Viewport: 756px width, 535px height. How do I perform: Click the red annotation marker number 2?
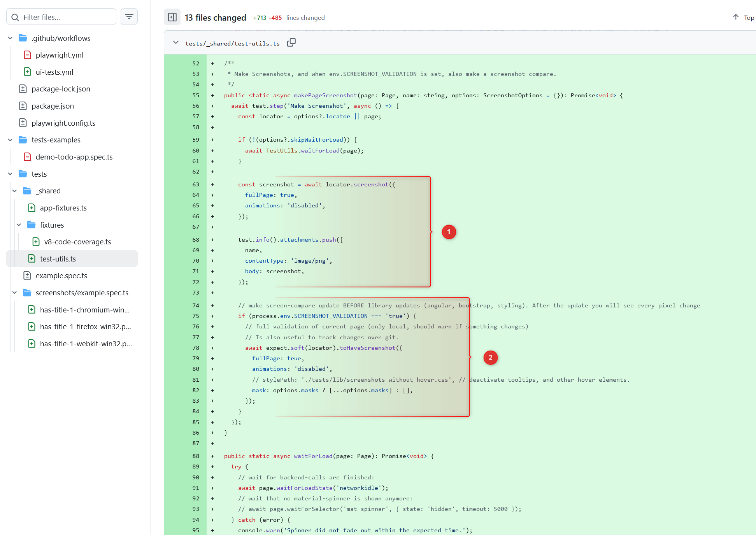(490, 357)
